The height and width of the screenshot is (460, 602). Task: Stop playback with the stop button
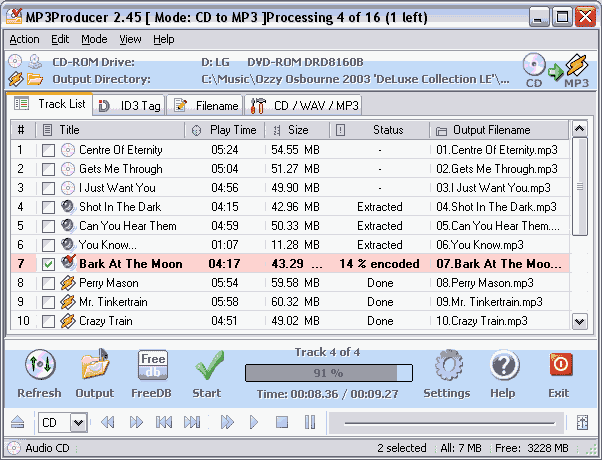pyautogui.click(x=282, y=422)
